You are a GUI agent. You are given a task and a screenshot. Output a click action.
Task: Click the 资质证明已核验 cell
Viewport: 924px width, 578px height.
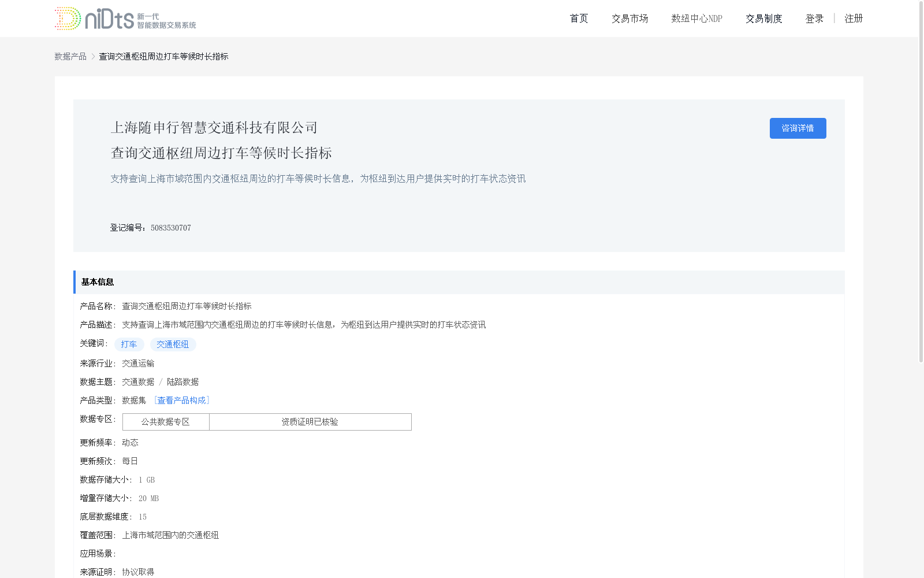tap(310, 422)
